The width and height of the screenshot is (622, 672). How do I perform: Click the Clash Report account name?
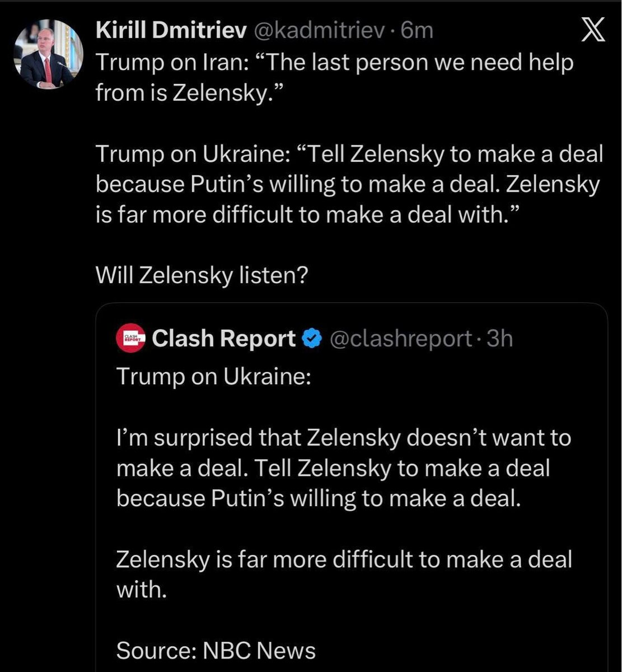point(223,338)
